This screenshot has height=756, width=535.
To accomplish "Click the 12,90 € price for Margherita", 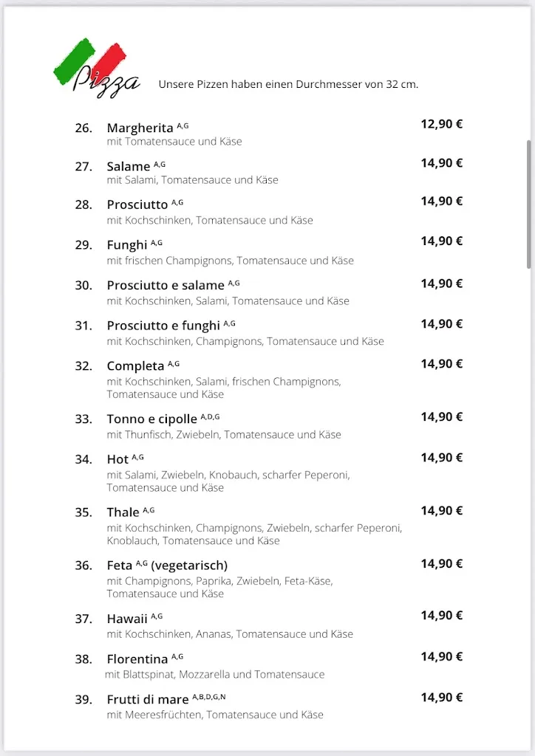I will 441,124.
